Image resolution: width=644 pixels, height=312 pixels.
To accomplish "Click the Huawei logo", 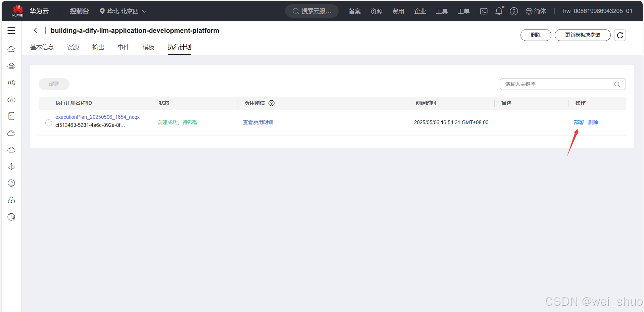I will (18, 11).
